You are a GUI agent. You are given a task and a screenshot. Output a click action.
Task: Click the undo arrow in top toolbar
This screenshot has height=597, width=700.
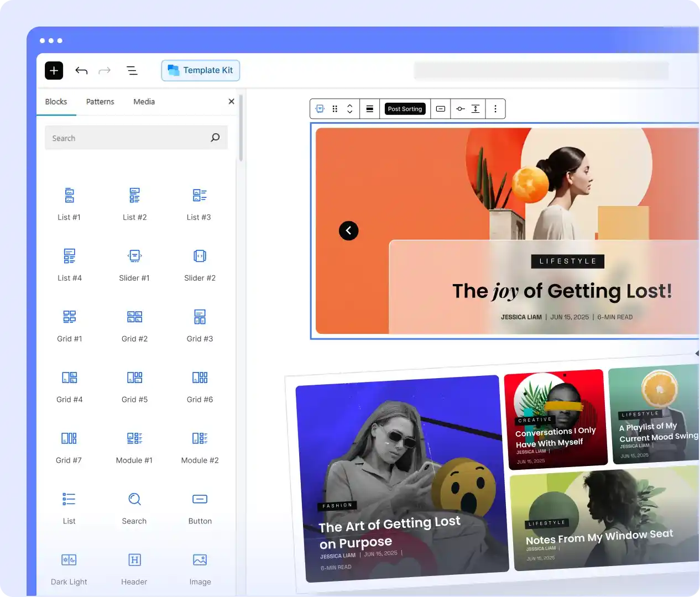coord(81,71)
